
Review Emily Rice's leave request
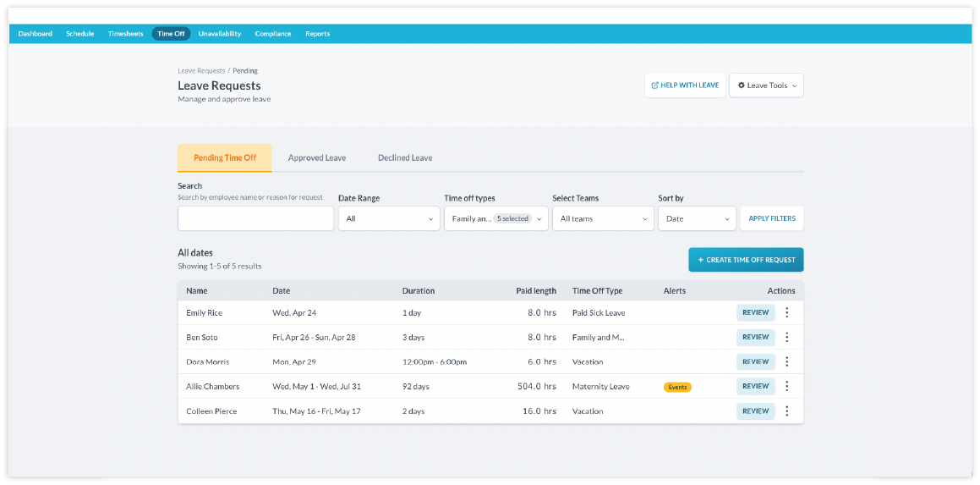click(x=755, y=312)
